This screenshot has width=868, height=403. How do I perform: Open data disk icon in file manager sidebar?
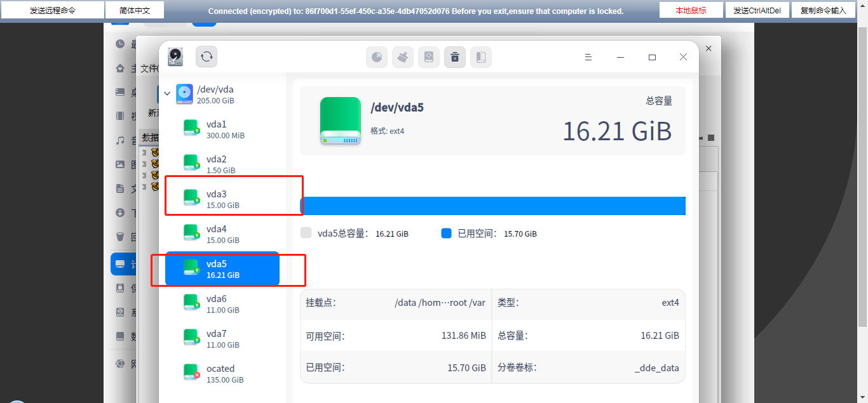pos(120,336)
